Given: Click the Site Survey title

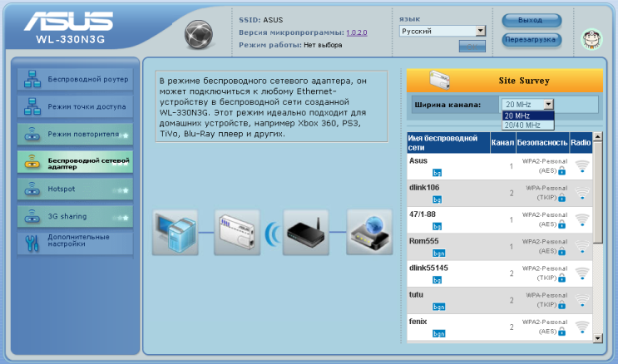Looking at the screenshot, I should [x=524, y=81].
